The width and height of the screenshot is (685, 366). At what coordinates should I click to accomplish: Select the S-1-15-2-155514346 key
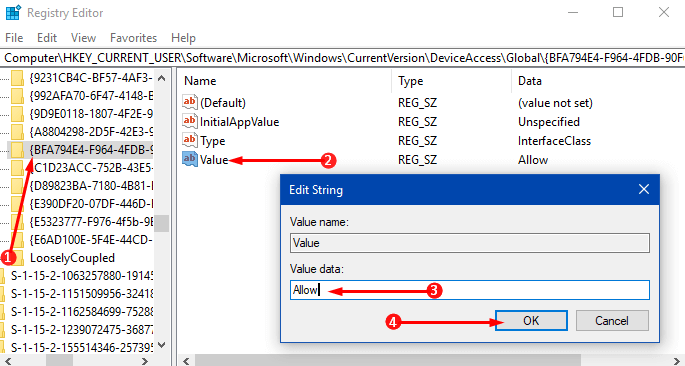(x=82, y=347)
